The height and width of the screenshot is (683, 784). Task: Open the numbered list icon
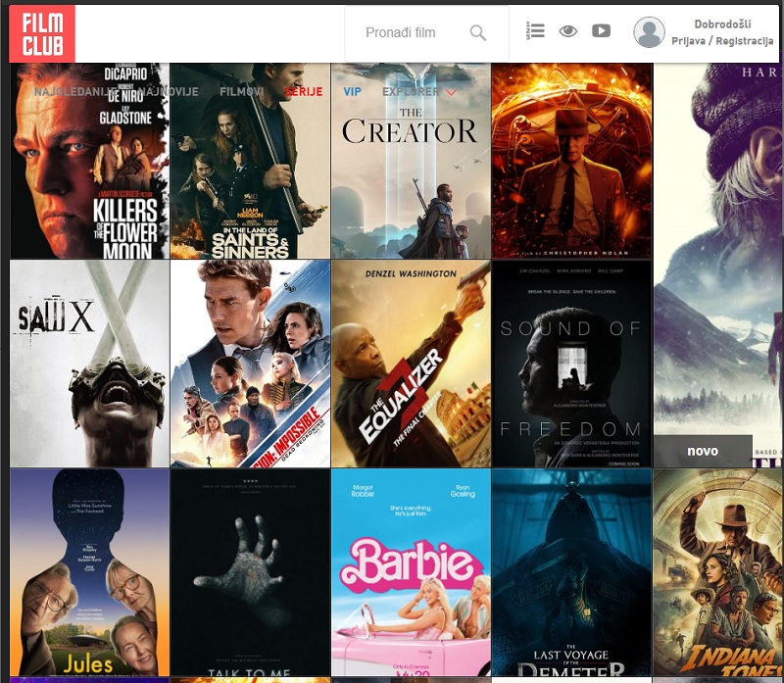tap(535, 31)
